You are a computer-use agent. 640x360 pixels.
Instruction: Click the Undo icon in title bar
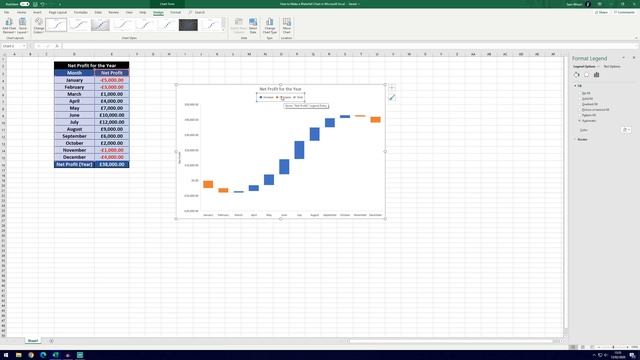(x=42, y=4)
